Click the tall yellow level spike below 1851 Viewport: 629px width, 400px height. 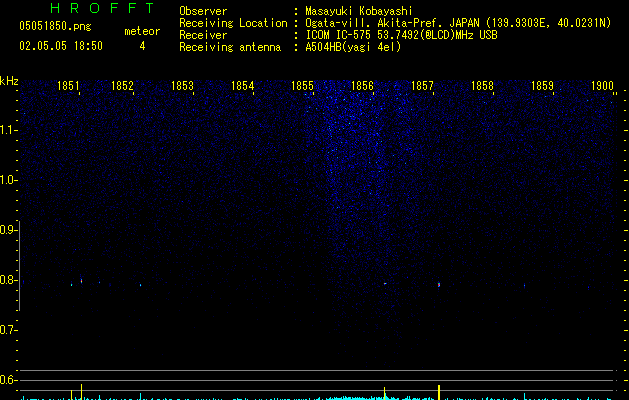pos(81,392)
